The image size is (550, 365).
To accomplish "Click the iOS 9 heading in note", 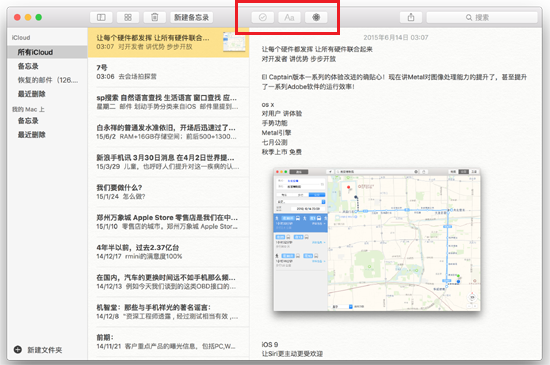I will point(270,345).
